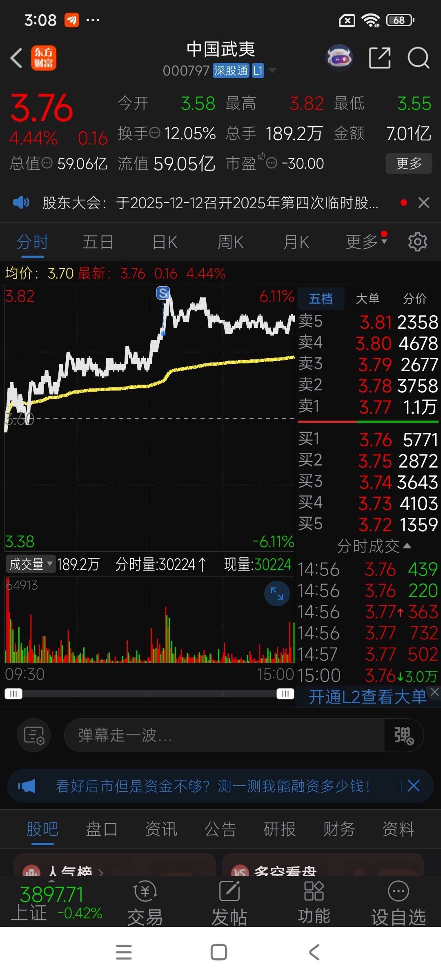This screenshot has width=441, height=980.
Task: Focus the 弹幕走一波 input field
Action: [224, 735]
